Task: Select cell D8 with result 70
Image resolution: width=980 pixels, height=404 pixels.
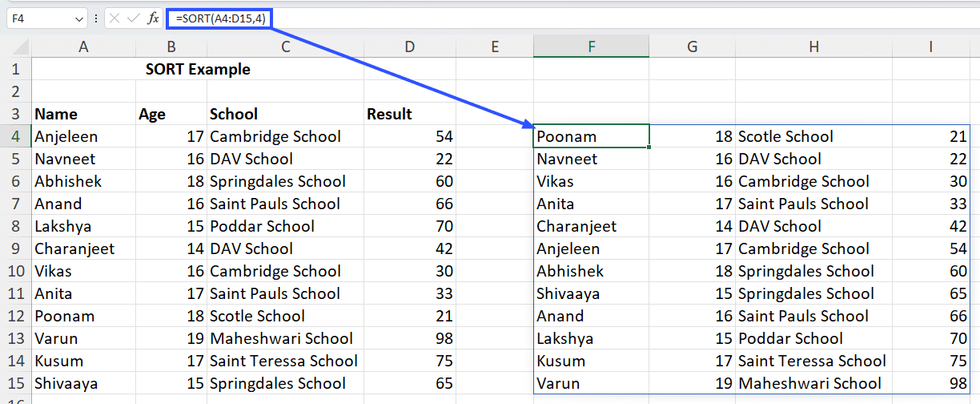Action: coord(410,226)
